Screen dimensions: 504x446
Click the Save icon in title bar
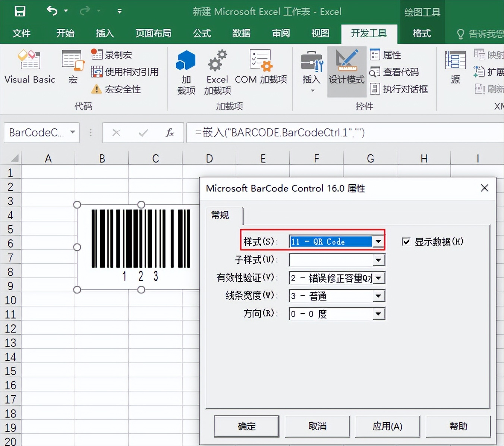click(x=20, y=11)
